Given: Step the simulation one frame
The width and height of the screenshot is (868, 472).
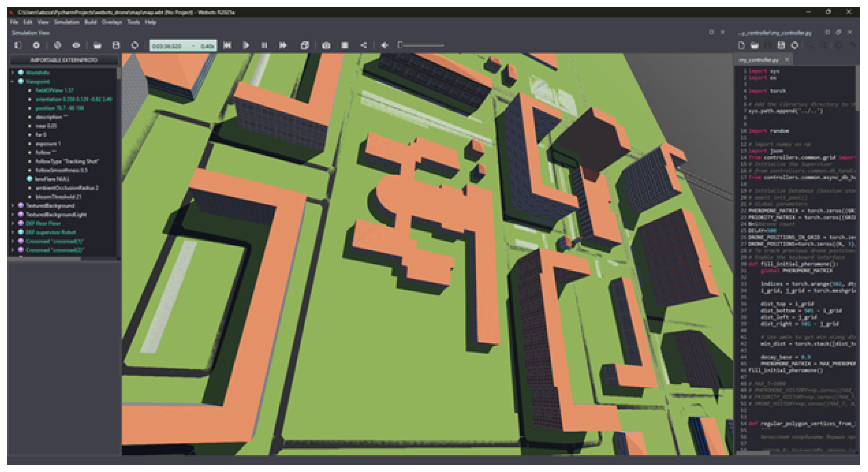Looking at the screenshot, I should coord(246,45).
